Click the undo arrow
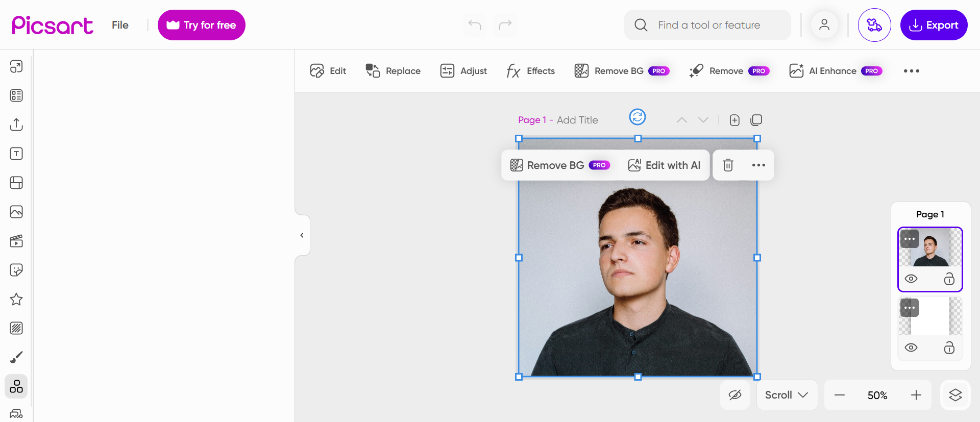This screenshot has height=422, width=980. click(475, 25)
